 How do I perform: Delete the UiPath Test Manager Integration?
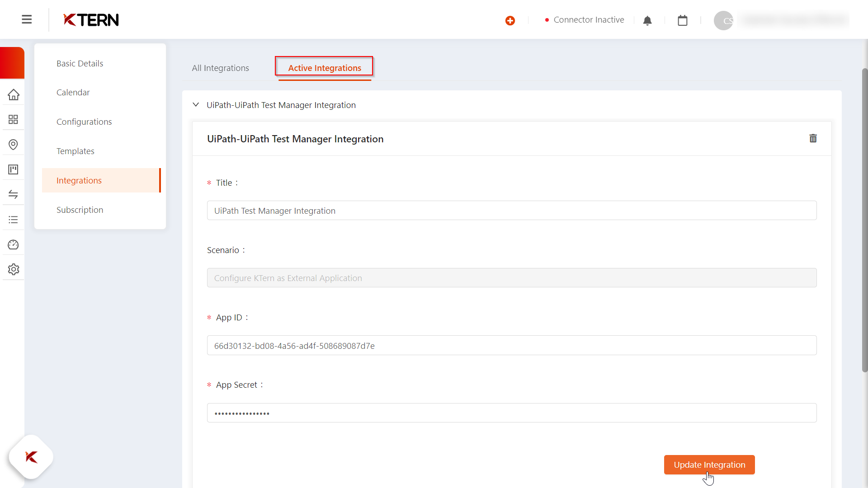(x=813, y=138)
